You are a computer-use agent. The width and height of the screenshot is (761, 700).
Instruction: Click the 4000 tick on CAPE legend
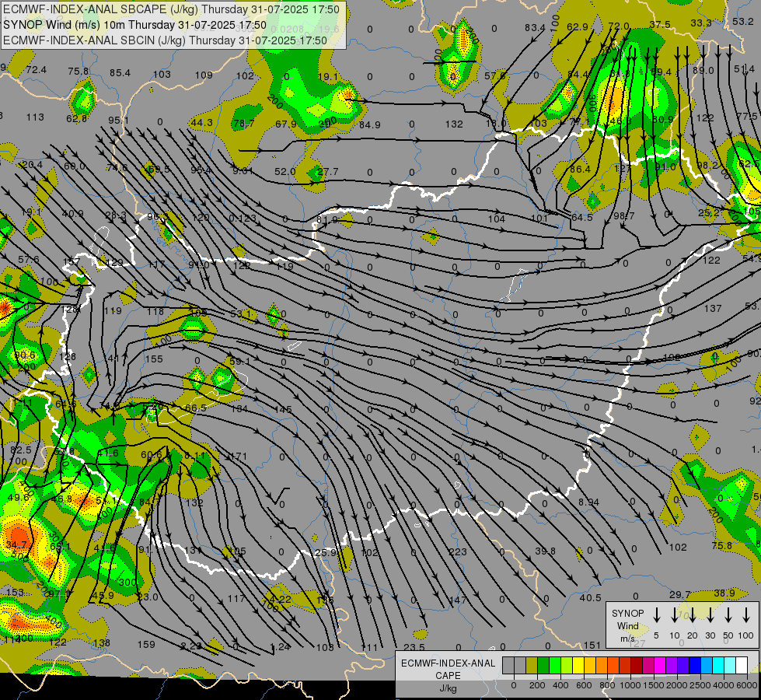(724, 685)
